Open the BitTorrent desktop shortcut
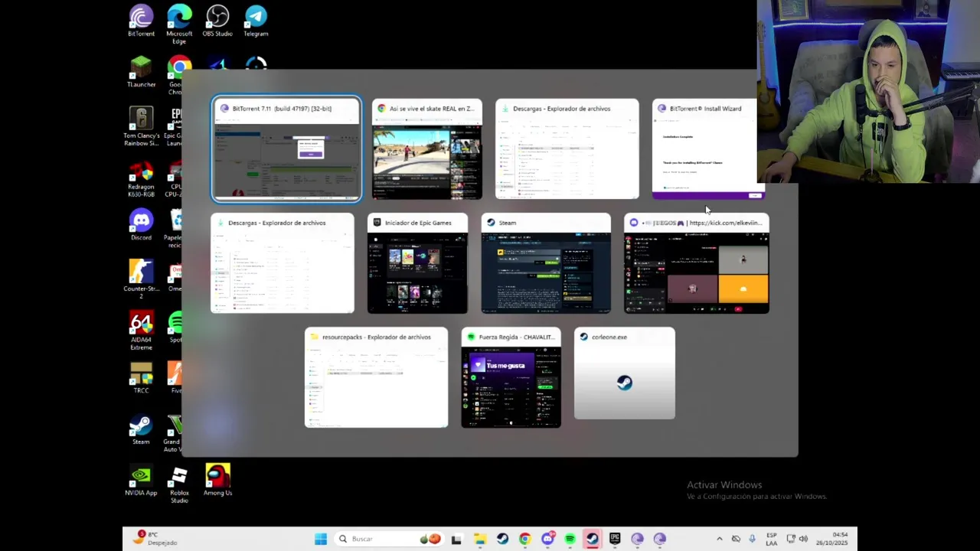The width and height of the screenshot is (980, 551). [141, 21]
